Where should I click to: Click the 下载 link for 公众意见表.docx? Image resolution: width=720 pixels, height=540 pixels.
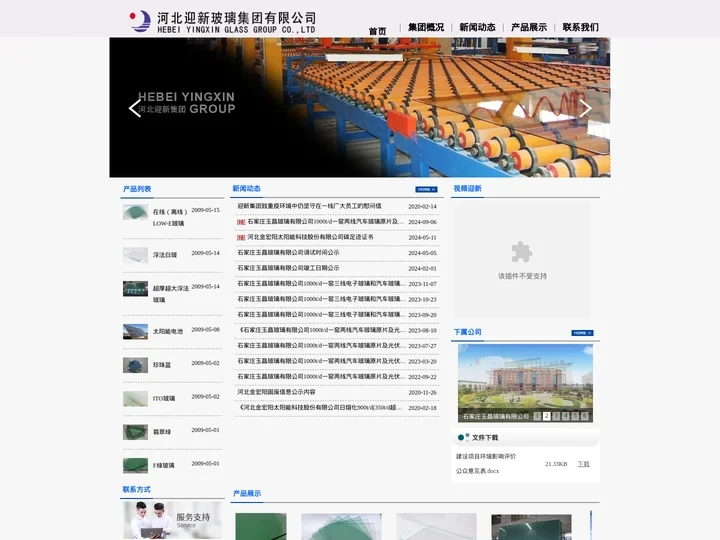pos(584,464)
